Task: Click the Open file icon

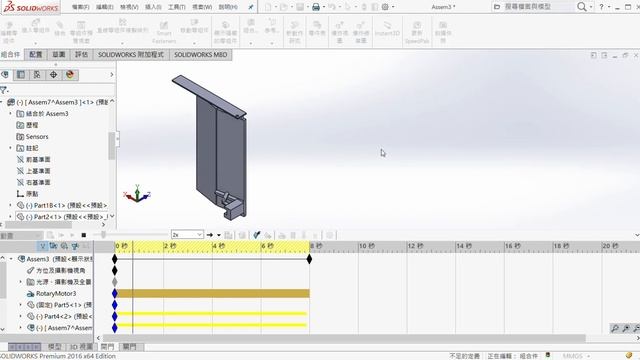Action: pos(284,7)
